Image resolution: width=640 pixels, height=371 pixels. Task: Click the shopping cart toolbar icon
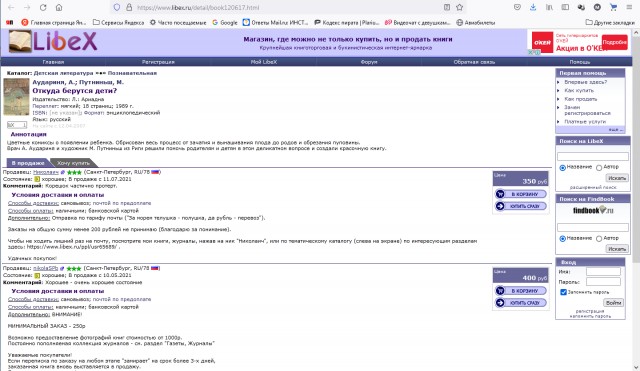[613, 7]
